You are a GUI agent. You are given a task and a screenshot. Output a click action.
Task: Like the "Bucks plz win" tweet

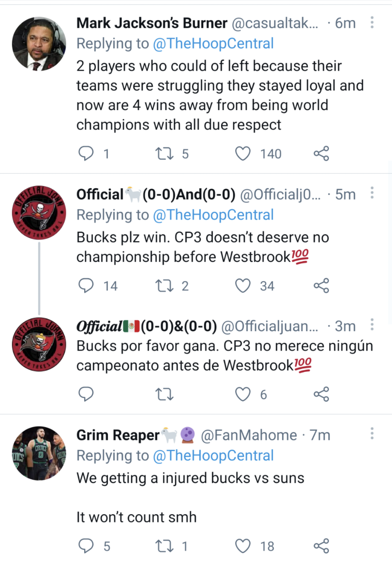pyautogui.click(x=243, y=286)
